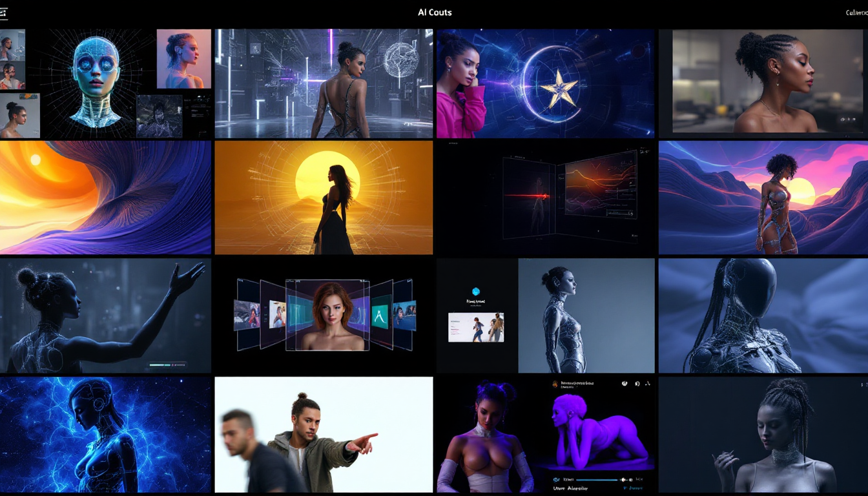The height and width of the screenshot is (496, 868).
Task: Click the middle of three icons above purple figure
Action: (x=637, y=384)
